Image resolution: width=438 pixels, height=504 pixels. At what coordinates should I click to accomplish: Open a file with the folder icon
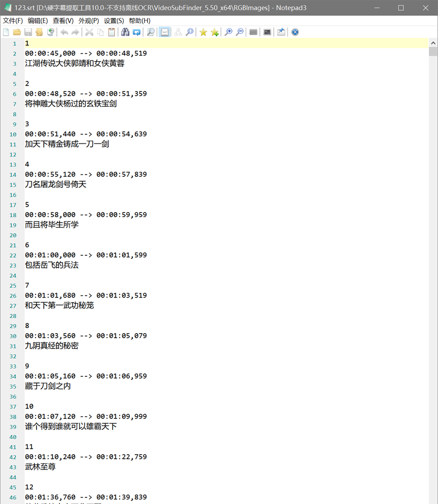(x=17, y=32)
